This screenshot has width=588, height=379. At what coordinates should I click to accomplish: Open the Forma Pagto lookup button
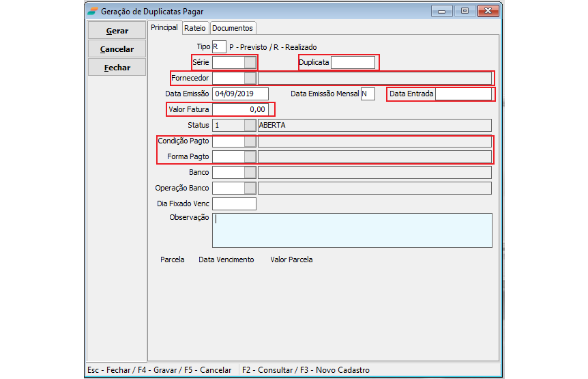click(x=250, y=157)
